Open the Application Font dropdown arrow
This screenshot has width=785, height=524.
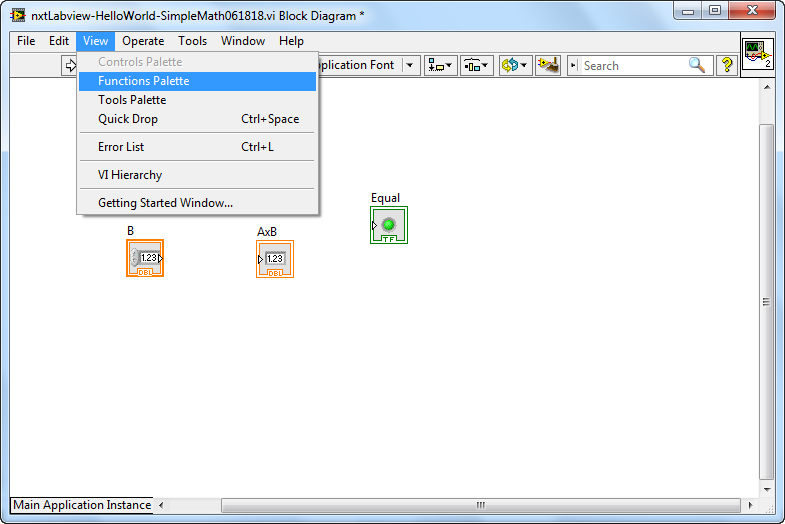tap(410, 66)
